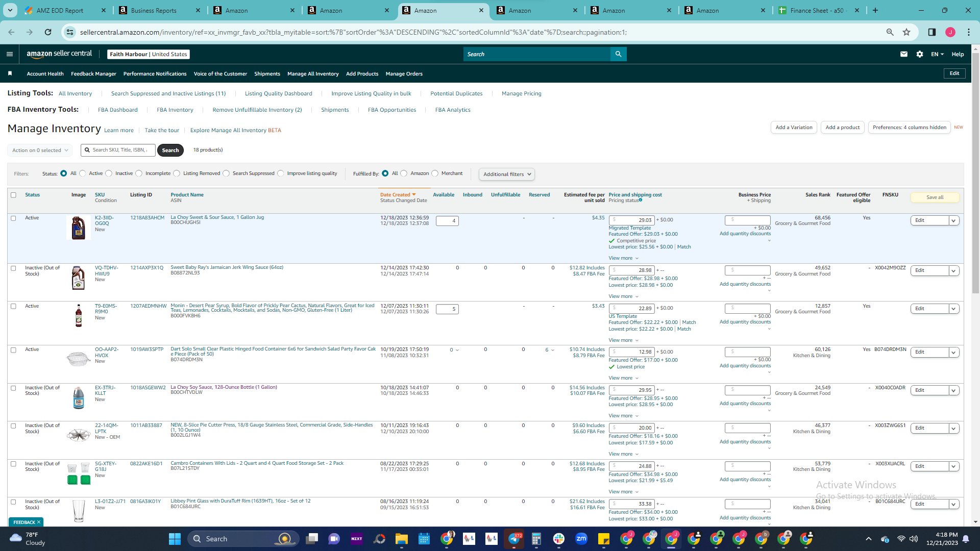The height and width of the screenshot is (551, 980).
Task: Open the Seller Central hamburger menu
Action: [10, 54]
